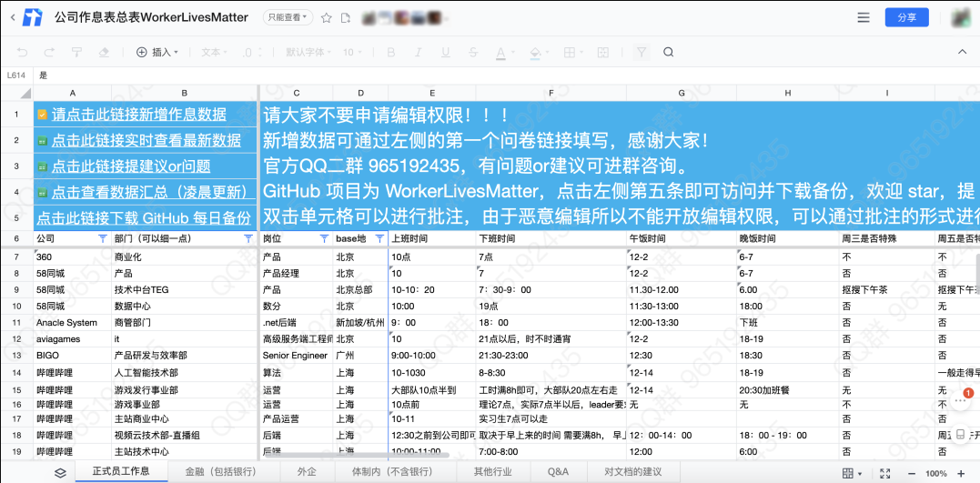This screenshot has width=980, height=483.
Task: Click the eraser clear-format icon
Action: (105, 52)
